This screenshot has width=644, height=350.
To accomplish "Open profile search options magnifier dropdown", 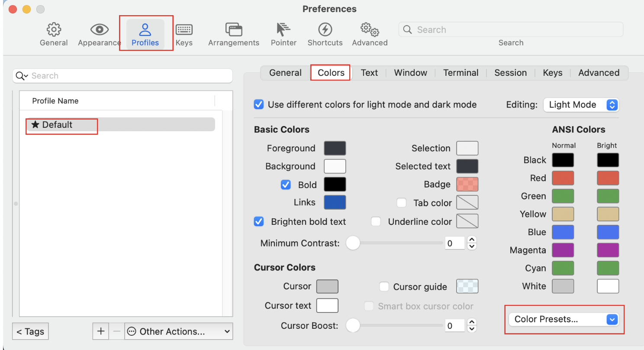I will (x=21, y=76).
